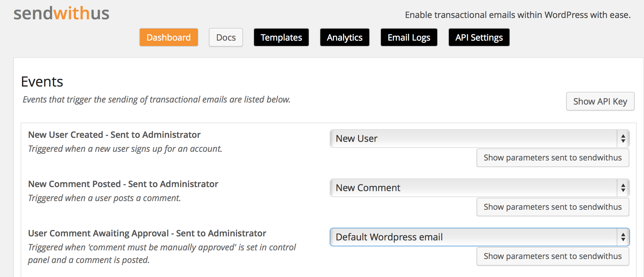Show parameters for New User Created event
The height and width of the screenshot is (277, 644).
(x=553, y=158)
